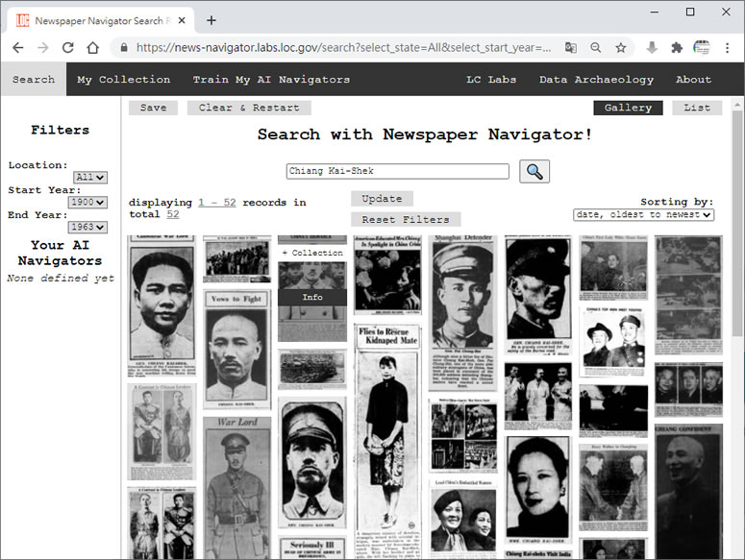This screenshot has width=745, height=560.
Task: Click the zoom magnifier in address bar
Action: tap(595, 47)
